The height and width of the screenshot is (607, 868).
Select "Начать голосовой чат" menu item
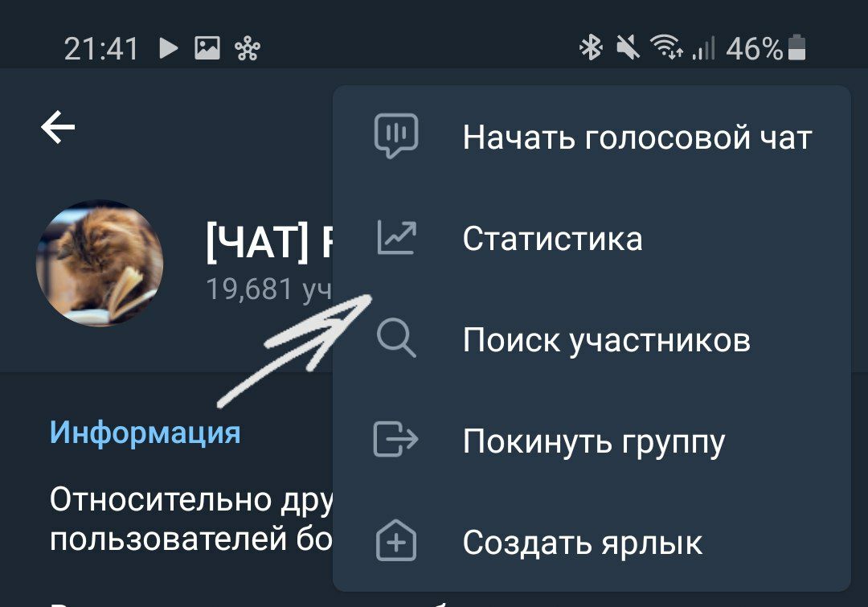tap(592, 137)
